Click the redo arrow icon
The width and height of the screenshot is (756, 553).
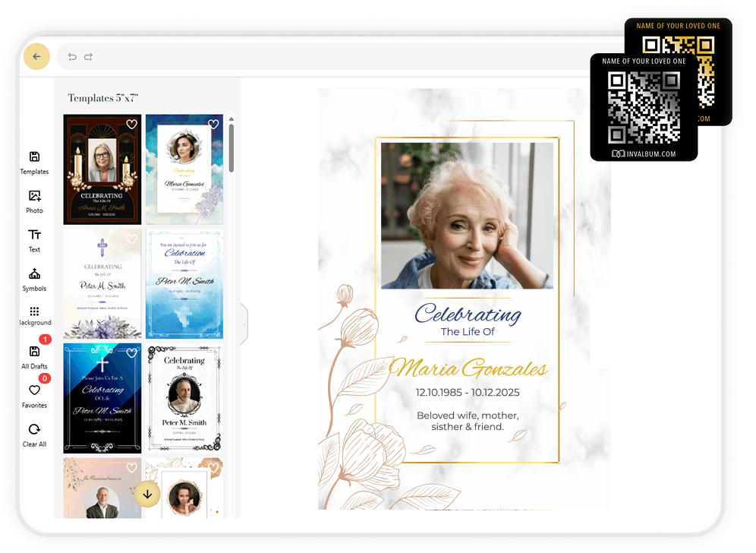coord(89,57)
